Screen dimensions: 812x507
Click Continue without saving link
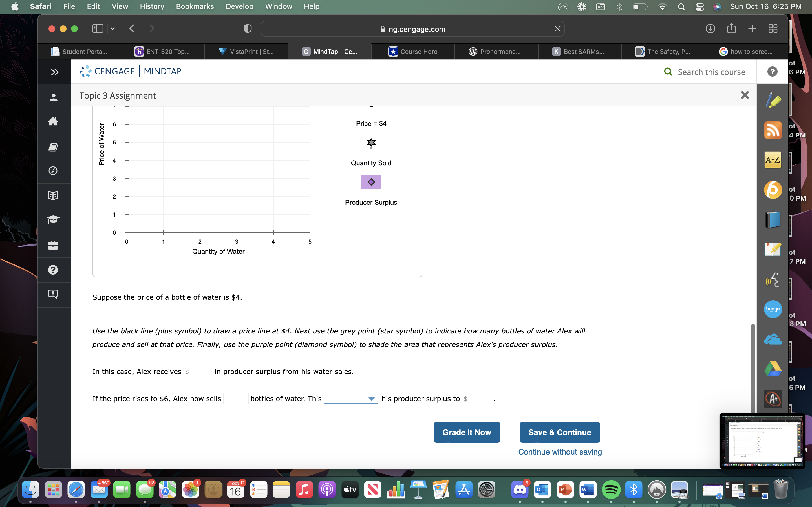(560, 452)
